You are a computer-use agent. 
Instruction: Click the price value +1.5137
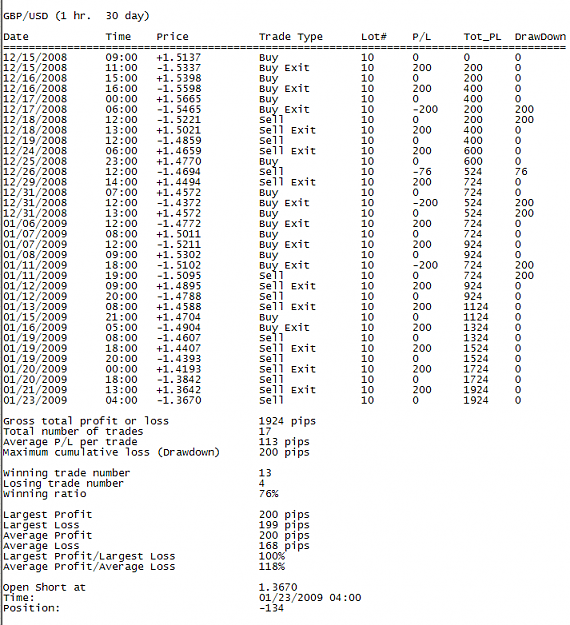[x=179, y=57]
